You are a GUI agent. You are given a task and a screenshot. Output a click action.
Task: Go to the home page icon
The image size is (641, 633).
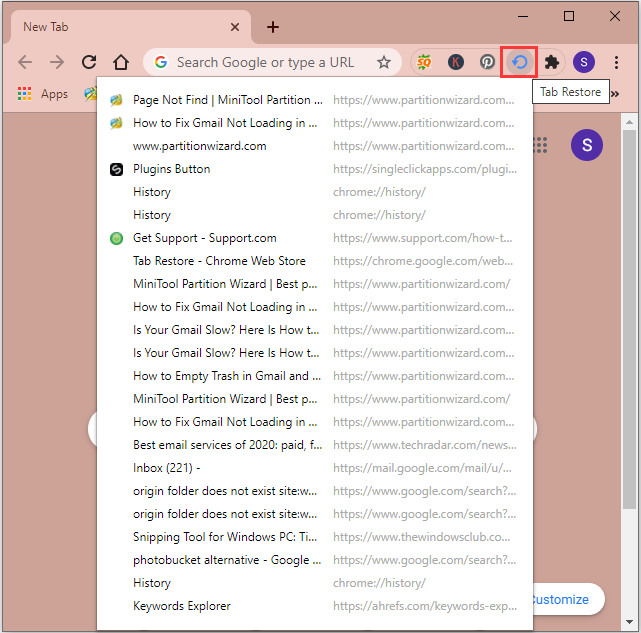[x=121, y=62]
